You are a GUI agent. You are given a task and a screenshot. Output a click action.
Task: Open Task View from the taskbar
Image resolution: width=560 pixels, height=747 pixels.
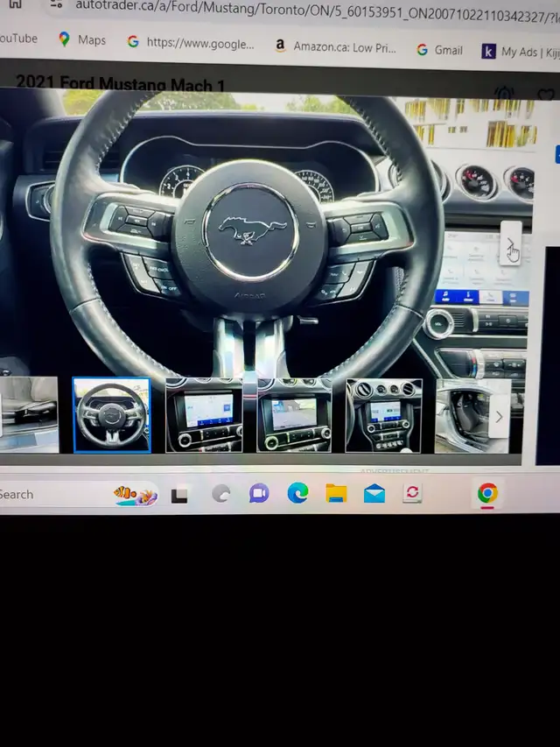179,495
